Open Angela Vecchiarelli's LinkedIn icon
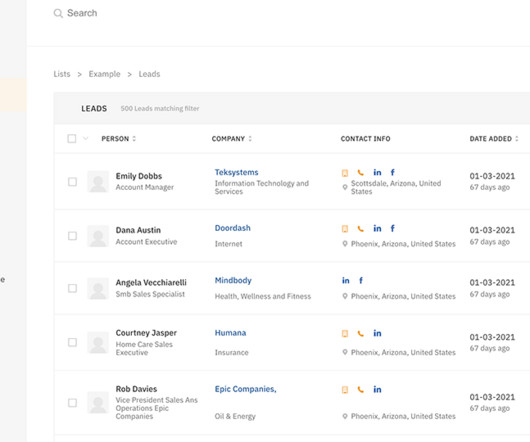The width and height of the screenshot is (530, 442). (345, 280)
